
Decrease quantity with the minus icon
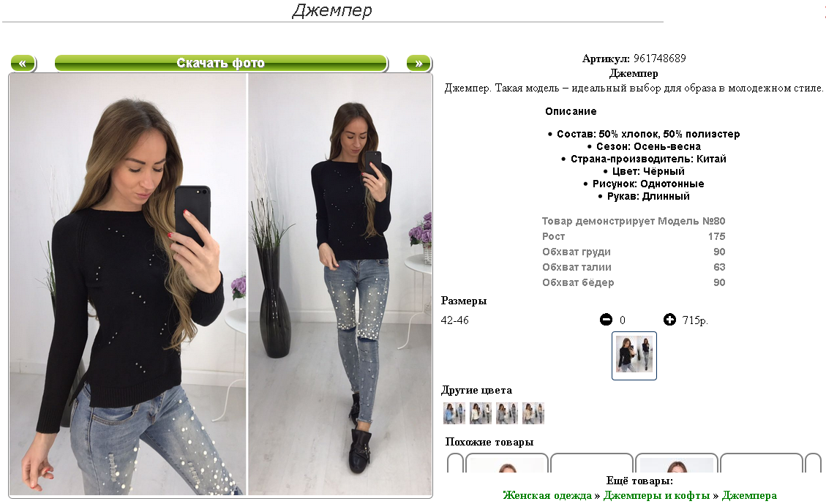tap(607, 320)
